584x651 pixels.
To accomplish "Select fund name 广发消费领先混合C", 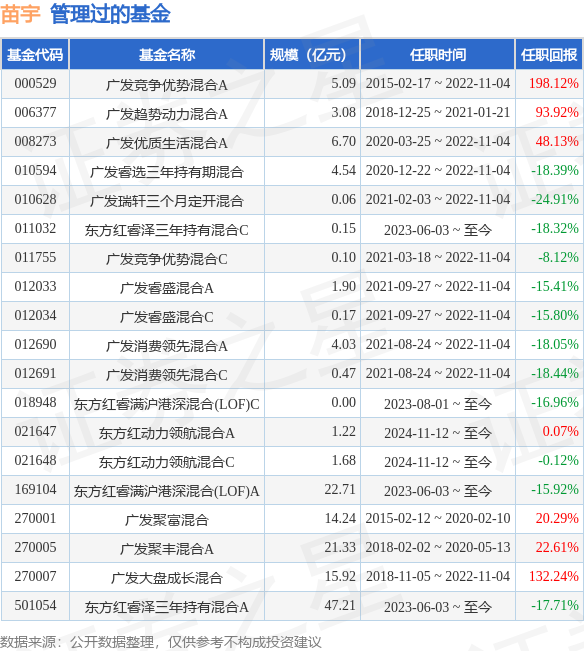I will coord(166,375).
